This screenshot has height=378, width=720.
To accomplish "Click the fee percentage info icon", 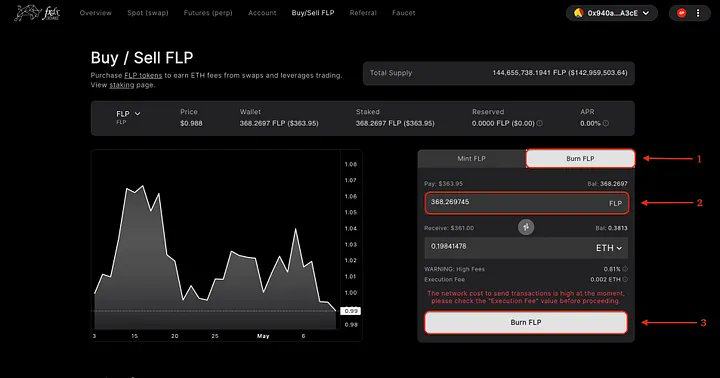I will tap(625, 269).
